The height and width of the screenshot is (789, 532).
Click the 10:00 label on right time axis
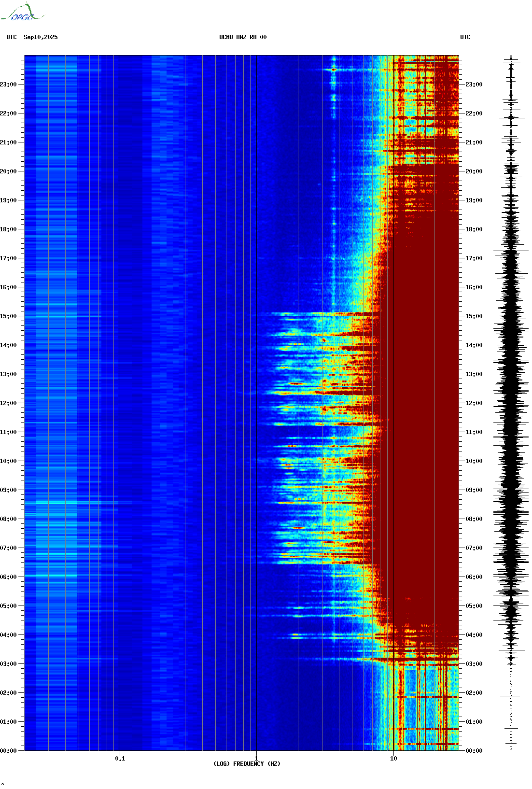(x=474, y=461)
